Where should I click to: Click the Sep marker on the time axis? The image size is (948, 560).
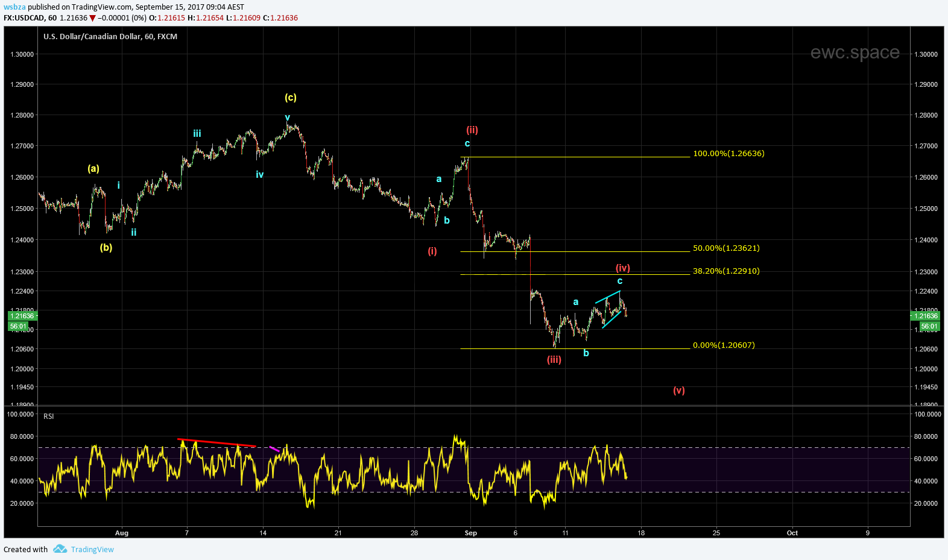(471, 533)
